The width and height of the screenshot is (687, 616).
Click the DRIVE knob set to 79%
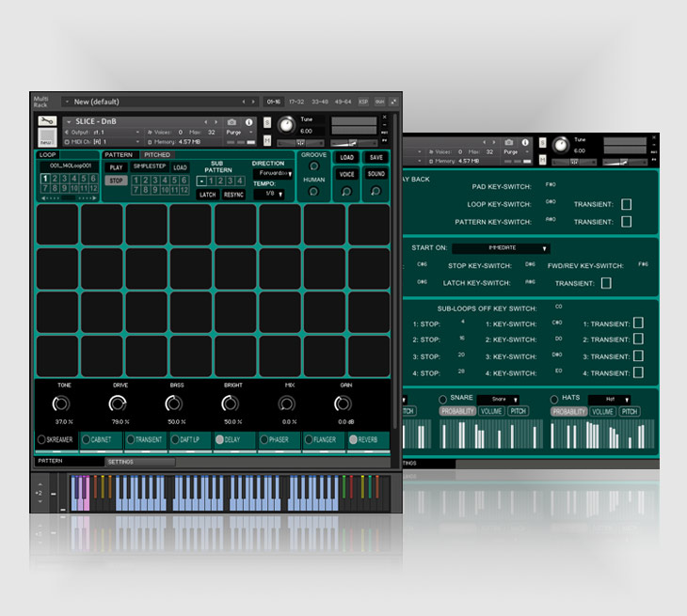[117, 403]
